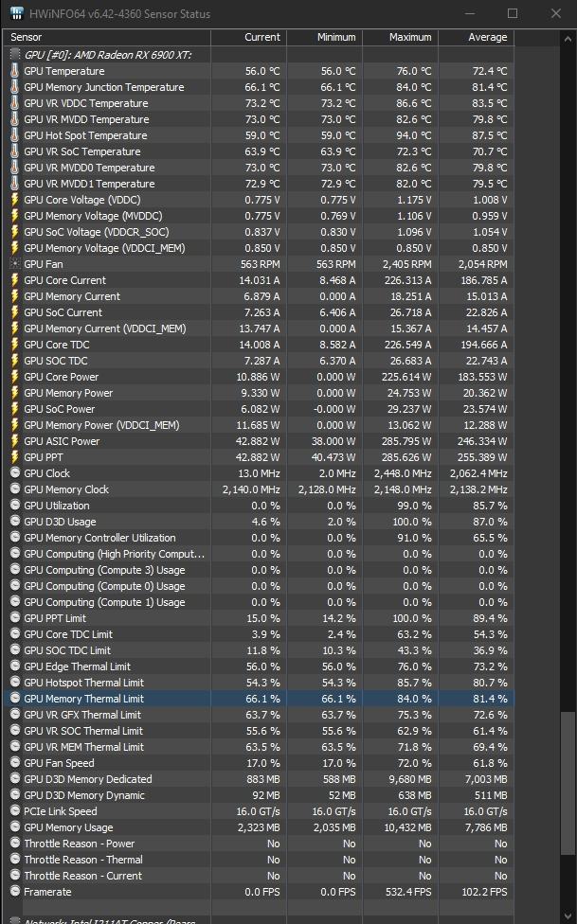Screen dimensions: 577x924
Task: Click the Average column header
Action: [477, 37]
